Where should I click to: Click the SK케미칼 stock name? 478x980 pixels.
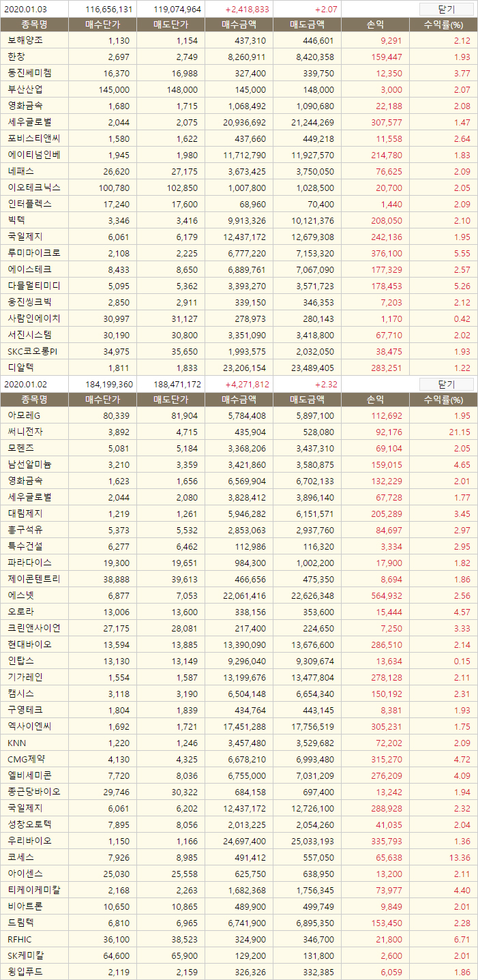(24, 955)
